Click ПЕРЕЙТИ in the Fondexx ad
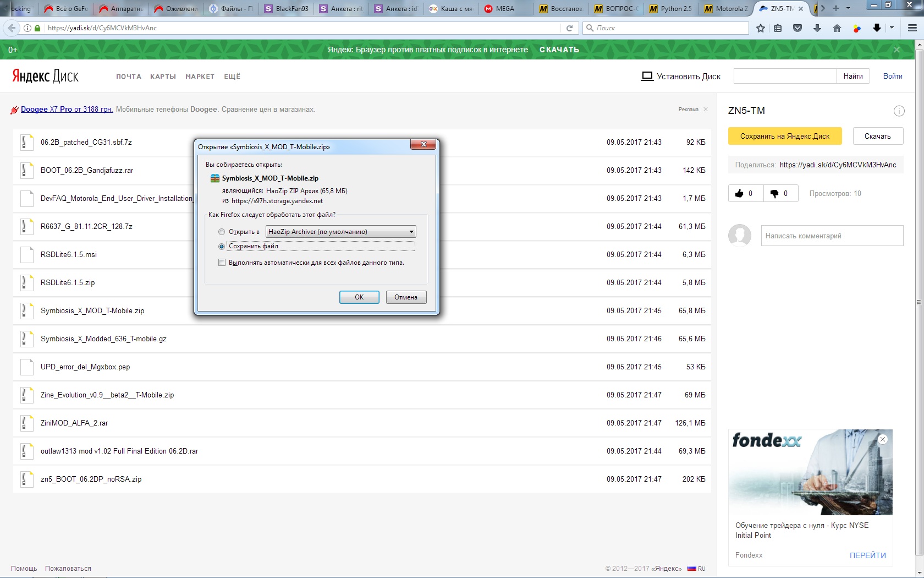Viewport: 924px width, 578px height. [x=867, y=555]
